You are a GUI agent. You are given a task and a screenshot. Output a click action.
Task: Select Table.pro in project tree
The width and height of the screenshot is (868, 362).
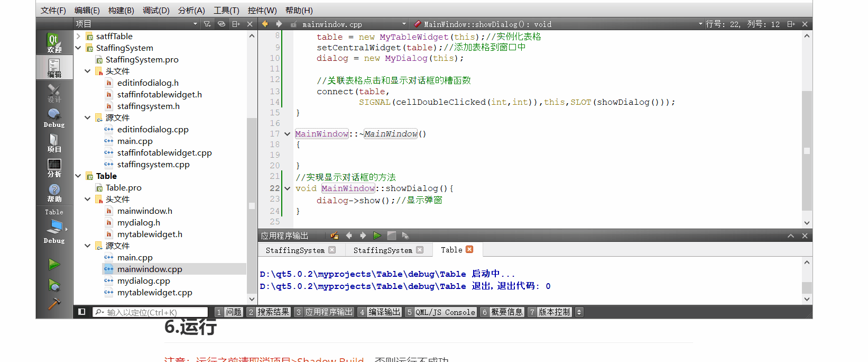click(x=123, y=187)
